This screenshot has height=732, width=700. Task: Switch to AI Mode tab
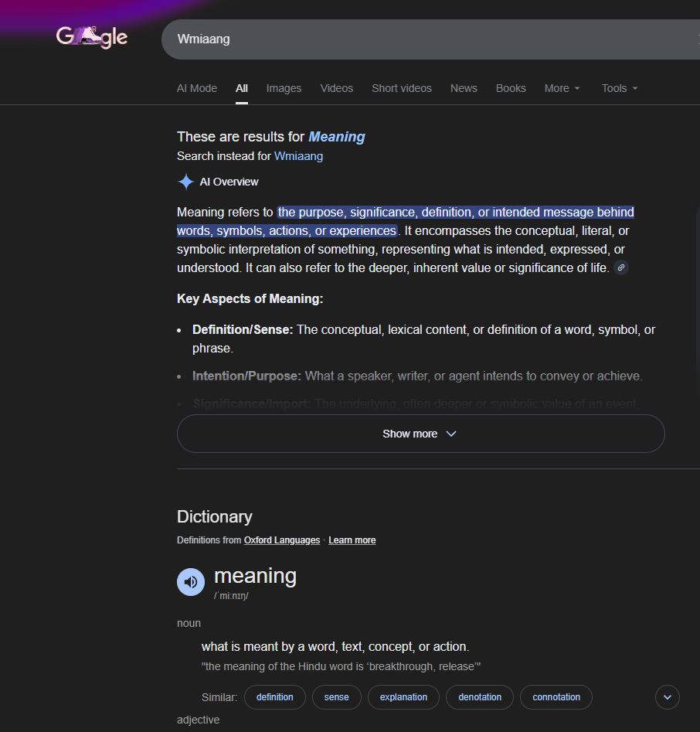197,88
